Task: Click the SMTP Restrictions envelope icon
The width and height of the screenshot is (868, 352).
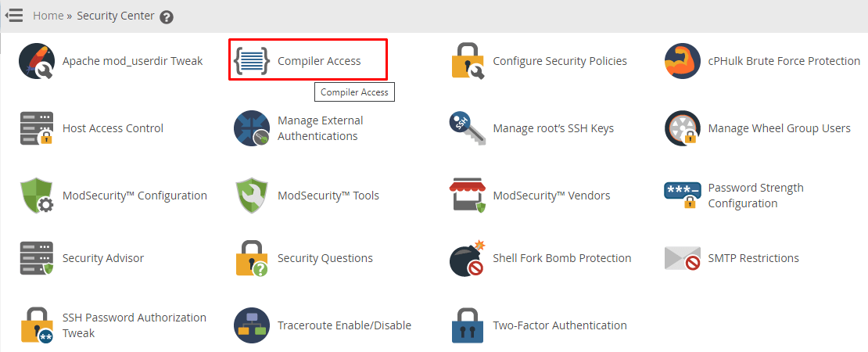Action: coord(682,258)
